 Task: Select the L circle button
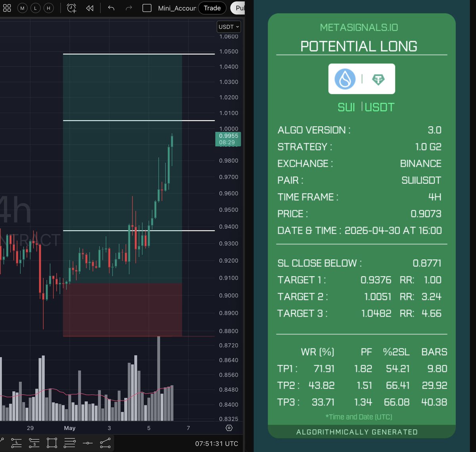coord(35,8)
